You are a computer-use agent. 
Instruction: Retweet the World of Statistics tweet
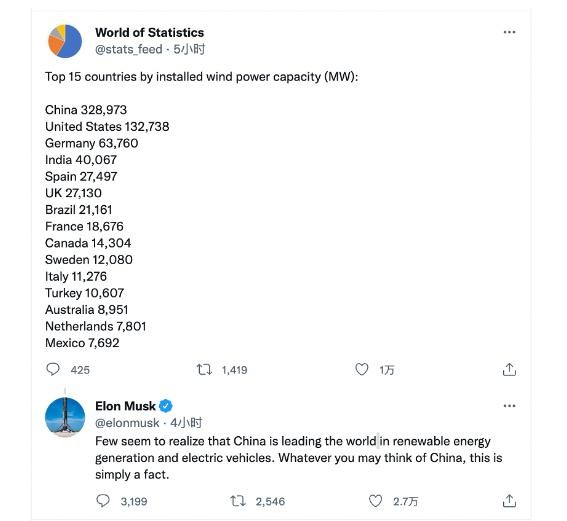[204, 370]
